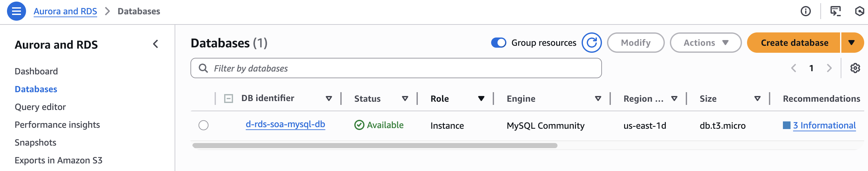Select the d-rds-soa-mysql-db radio button
Screen dimensions: 868x171
[x=204, y=126]
